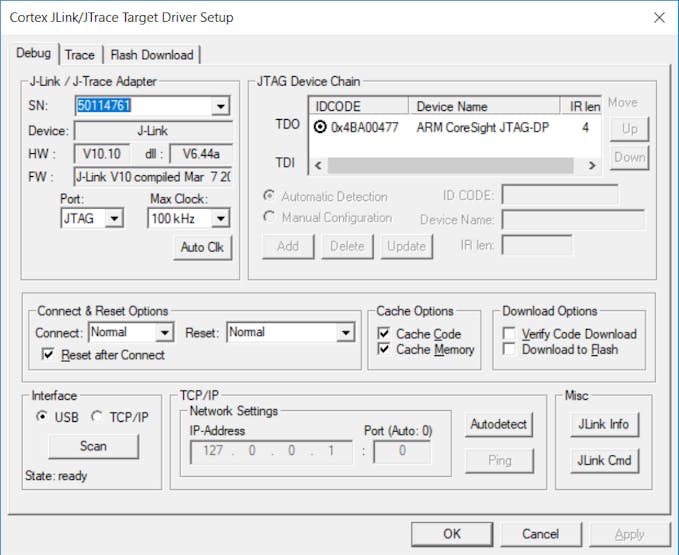The image size is (679, 555).
Task: Click the Device Name input field
Action: (x=574, y=219)
